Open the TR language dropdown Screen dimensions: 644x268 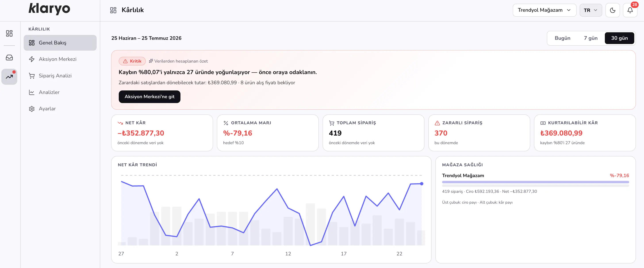click(x=591, y=10)
